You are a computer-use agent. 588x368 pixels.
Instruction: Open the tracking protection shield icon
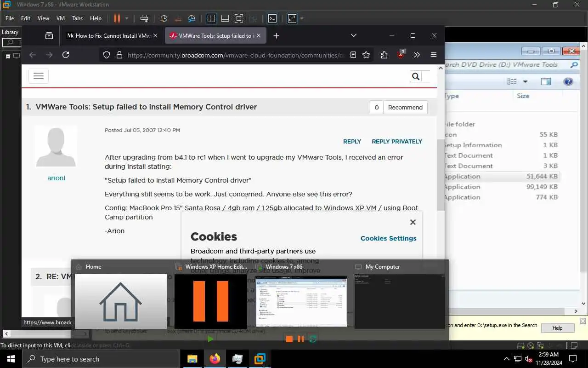coord(107,55)
